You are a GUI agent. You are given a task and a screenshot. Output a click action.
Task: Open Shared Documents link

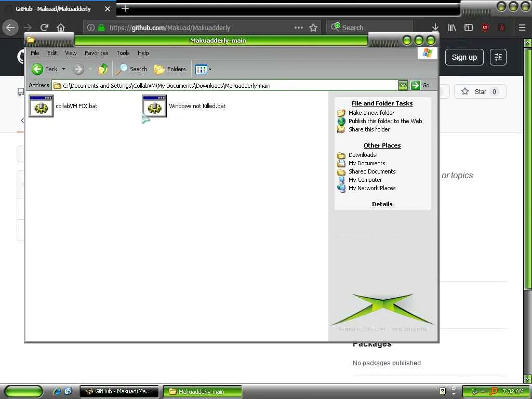point(372,171)
